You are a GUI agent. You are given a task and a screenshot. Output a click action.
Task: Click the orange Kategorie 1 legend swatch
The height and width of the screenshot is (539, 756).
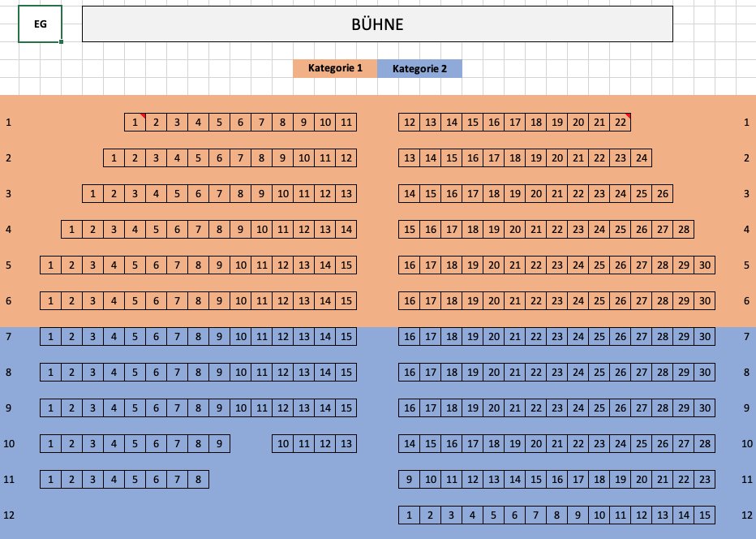click(335, 68)
